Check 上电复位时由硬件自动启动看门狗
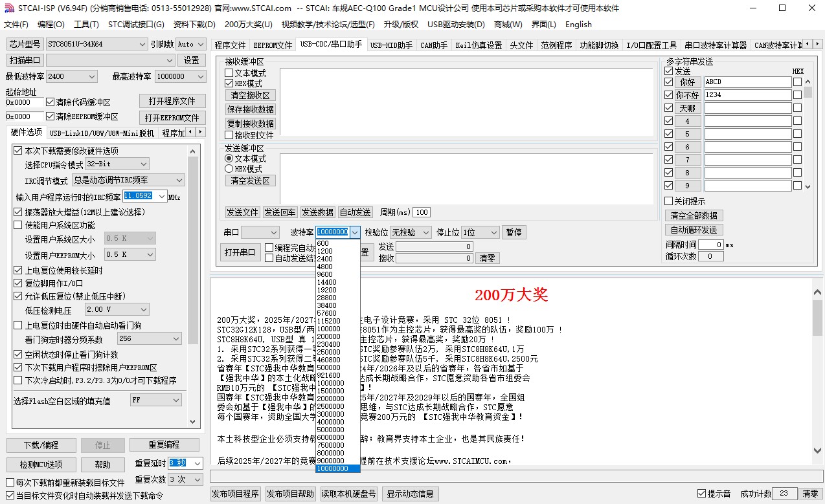825x504 pixels. point(18,325)
